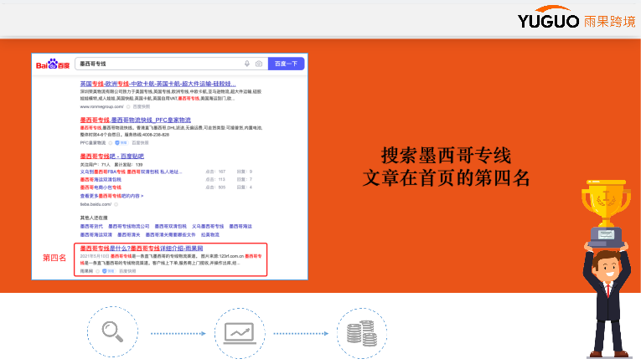Click 查看更多墨西哥专线吧的内容 link

tap(111, 196)
